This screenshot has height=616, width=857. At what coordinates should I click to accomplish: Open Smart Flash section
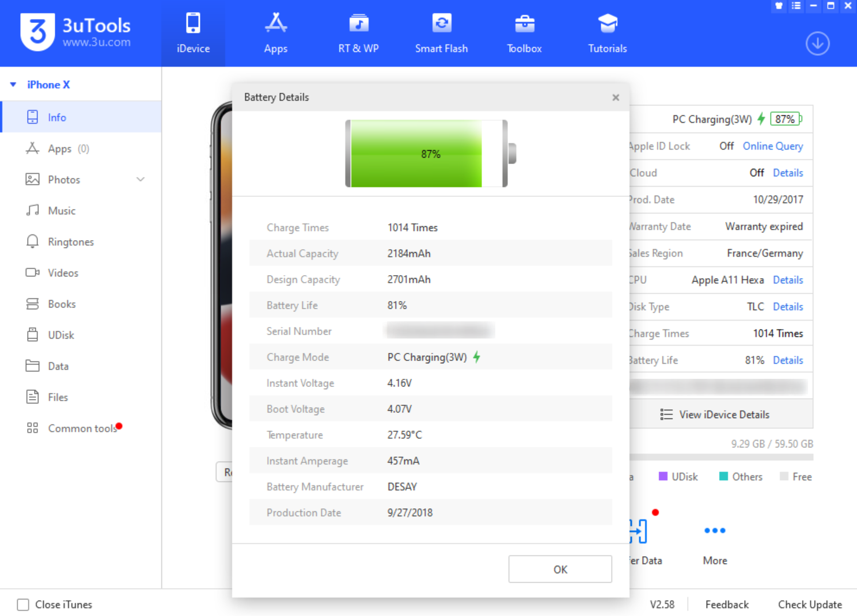coord(441,33)
